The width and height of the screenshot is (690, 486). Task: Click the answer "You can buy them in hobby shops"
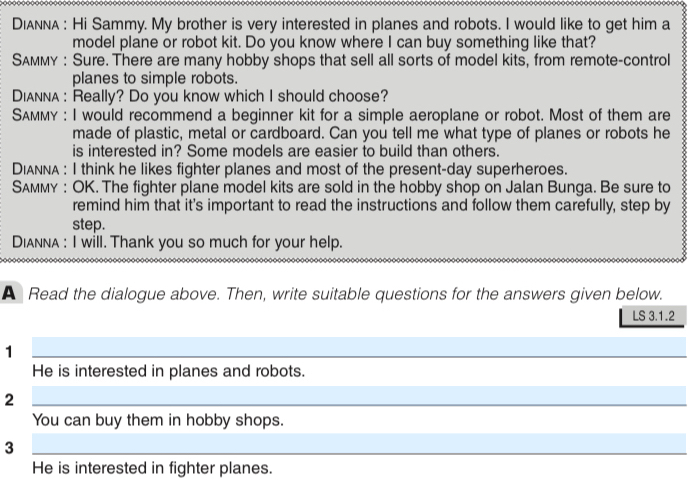[x=158, y=420]
